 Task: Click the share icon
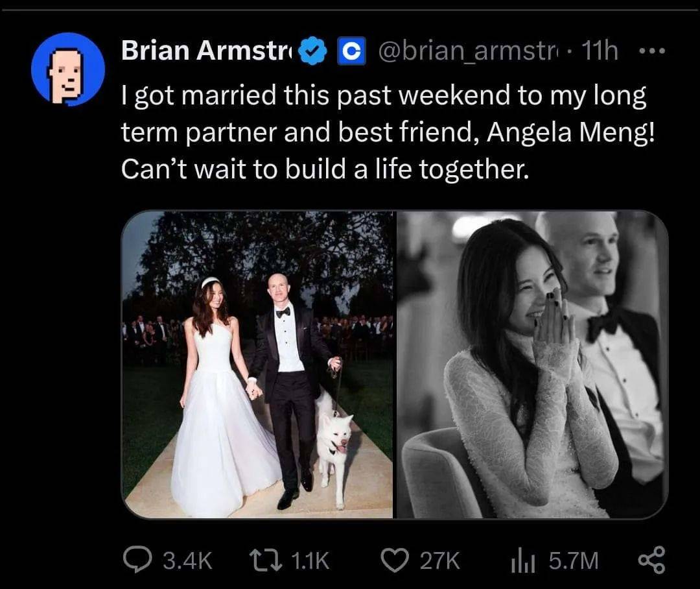click(x=651, y=560)
